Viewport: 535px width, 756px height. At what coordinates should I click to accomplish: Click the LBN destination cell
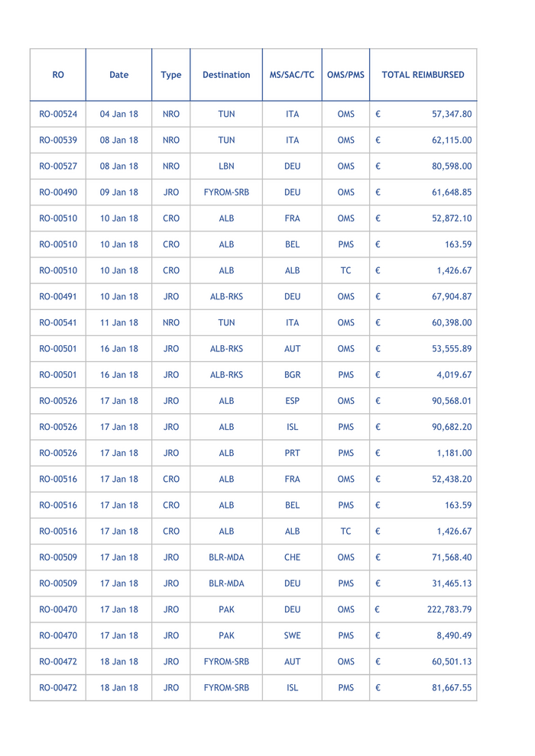coord(226,166)
